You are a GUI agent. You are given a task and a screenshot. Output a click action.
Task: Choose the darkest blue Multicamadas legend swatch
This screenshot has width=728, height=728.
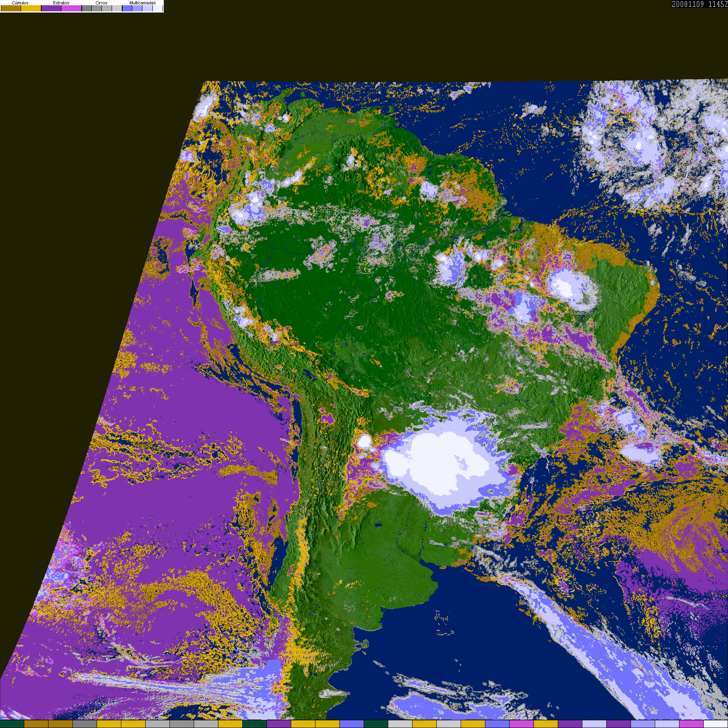(127, 8)
